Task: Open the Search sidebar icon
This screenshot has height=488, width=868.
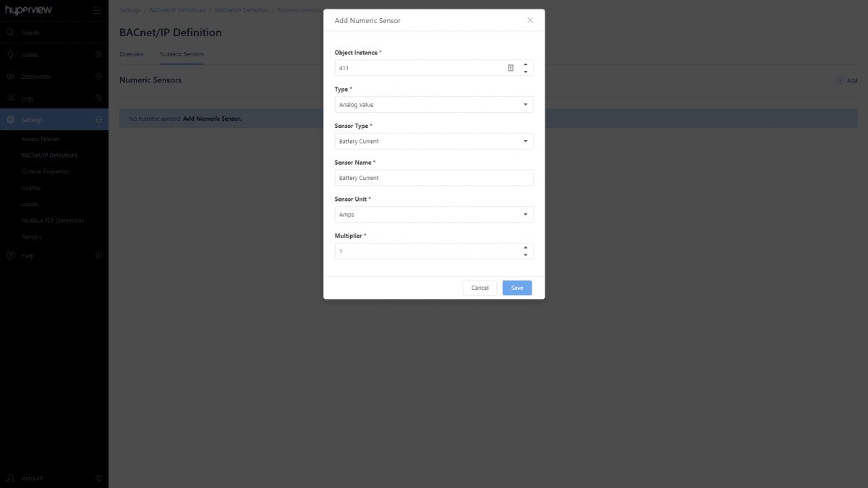Action: pyautogui.click(x=10, y=32)
